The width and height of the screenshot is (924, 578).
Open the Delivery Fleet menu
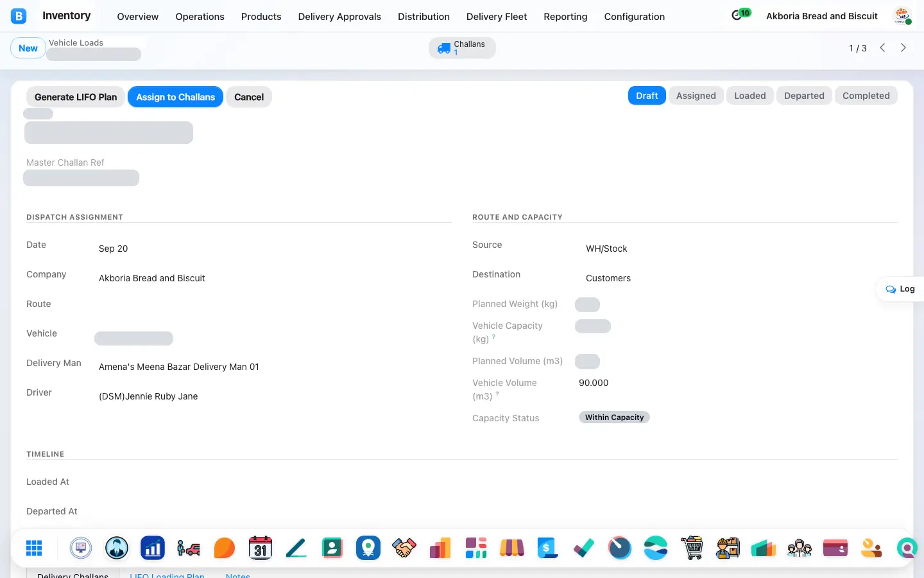[497, 17]
